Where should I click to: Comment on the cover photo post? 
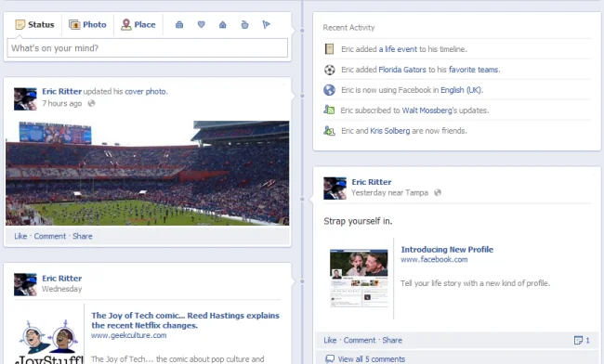tap(50, 236)
